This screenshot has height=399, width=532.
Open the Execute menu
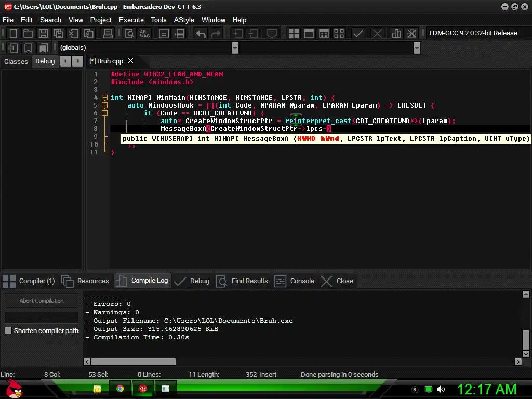point(131,20)
